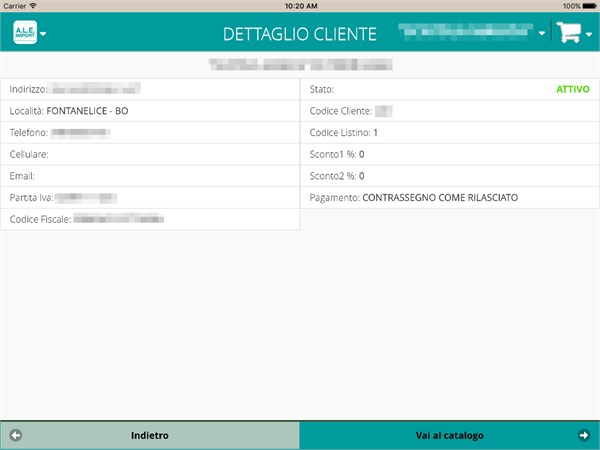
Task: Tap the Cellulare field row
Action: point(150,154)
